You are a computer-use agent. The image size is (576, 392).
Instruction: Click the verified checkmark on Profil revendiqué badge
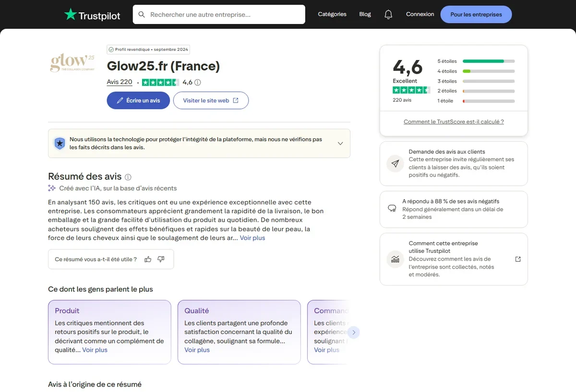click(111, 49)
